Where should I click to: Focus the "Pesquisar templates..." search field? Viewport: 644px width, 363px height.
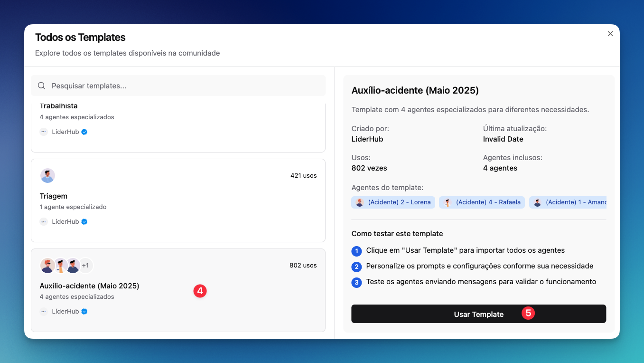click(185, 86)
